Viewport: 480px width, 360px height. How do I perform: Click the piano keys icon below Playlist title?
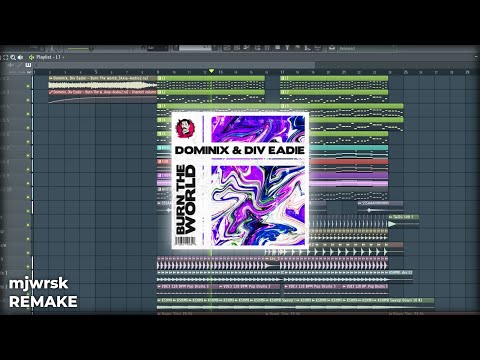click(x=29, y=65)
